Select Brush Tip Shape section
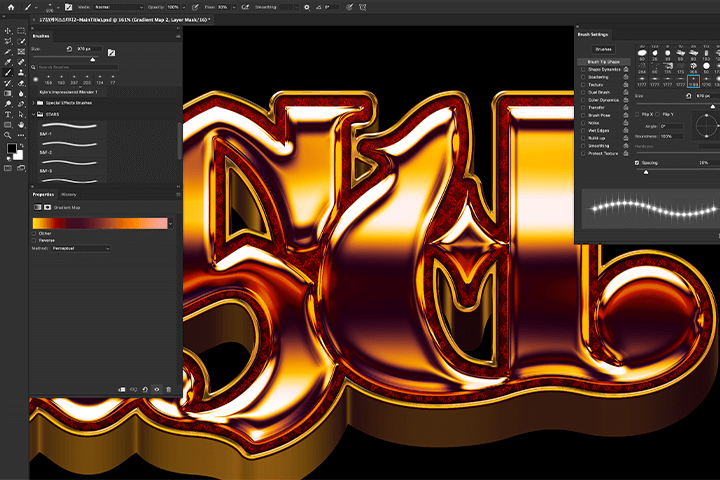Viewport: 720px width, 480px height. coord(603,62)
